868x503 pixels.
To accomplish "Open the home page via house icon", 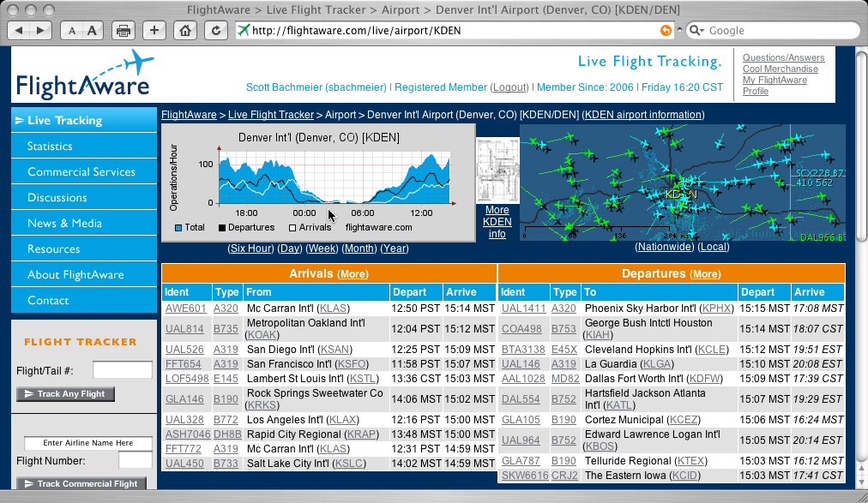I will pyautogui.click(x=185, y=30).
